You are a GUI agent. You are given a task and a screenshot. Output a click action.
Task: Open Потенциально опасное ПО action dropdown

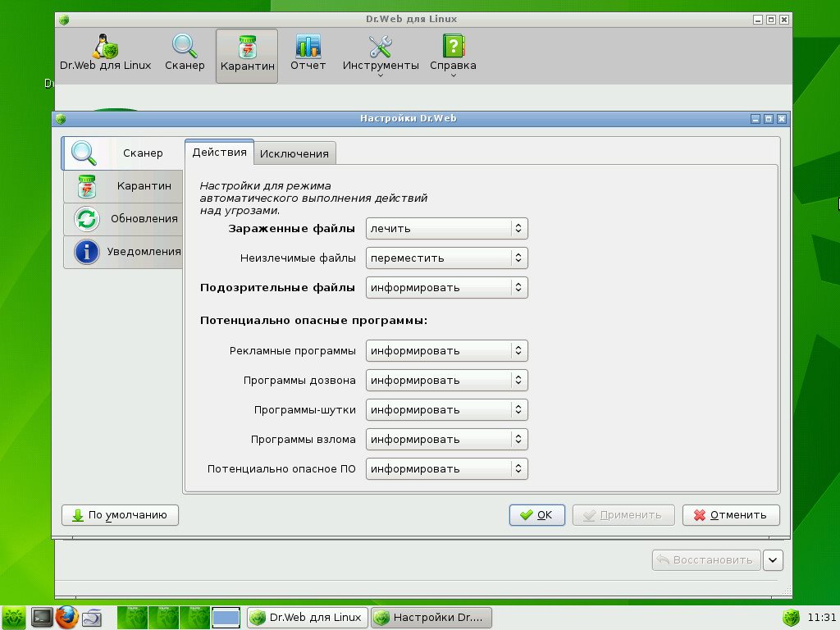pyautogui.click(x=447, y=468)
